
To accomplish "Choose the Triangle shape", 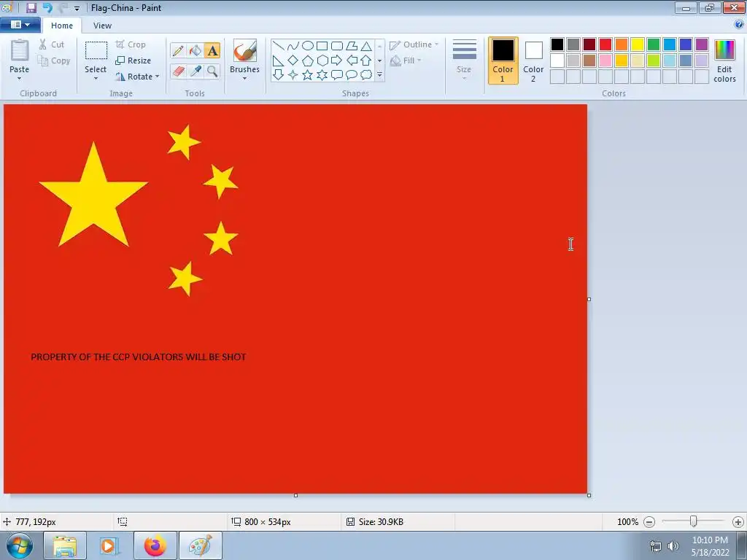I will (366, 46).
